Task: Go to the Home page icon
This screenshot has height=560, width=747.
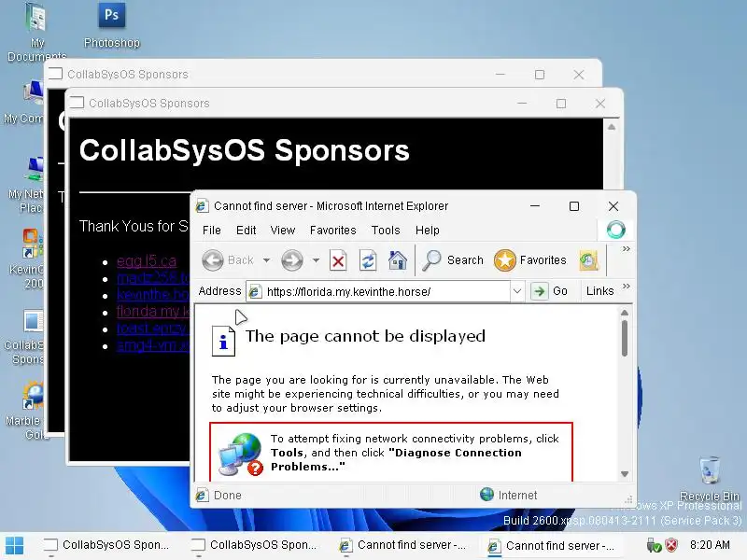Action: tap(398, 260)
